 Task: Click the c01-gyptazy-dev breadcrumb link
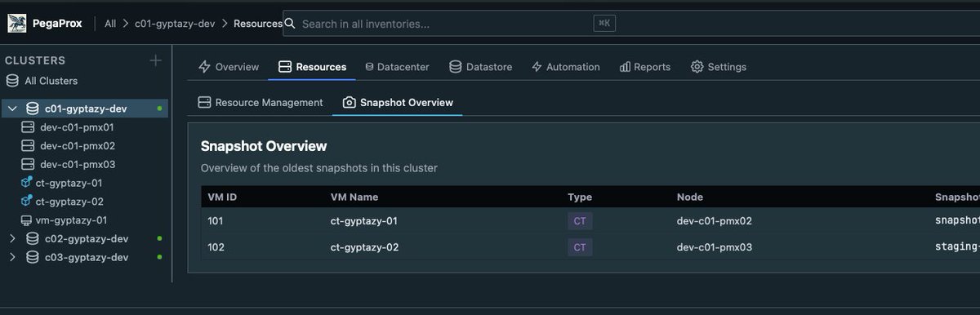click(175, 24)
